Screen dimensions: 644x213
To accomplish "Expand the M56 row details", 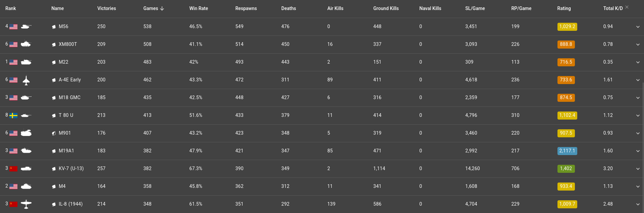I will pos(638,27).
